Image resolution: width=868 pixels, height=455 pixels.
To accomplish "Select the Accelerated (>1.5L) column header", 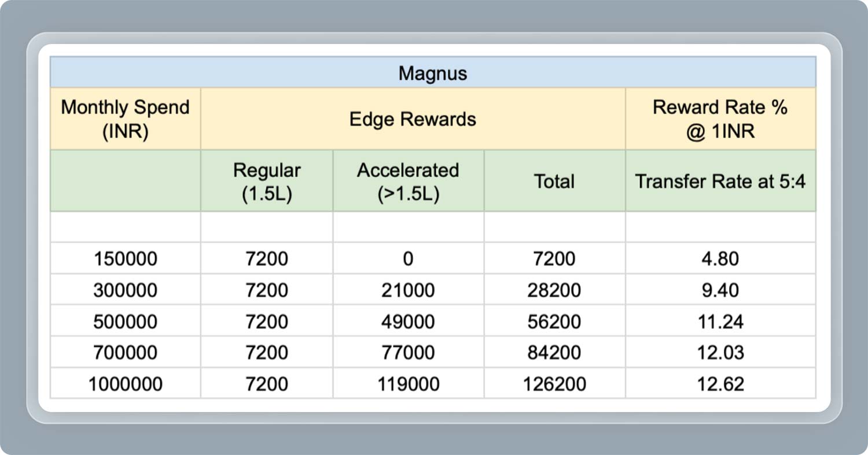I will pos(408,182).
